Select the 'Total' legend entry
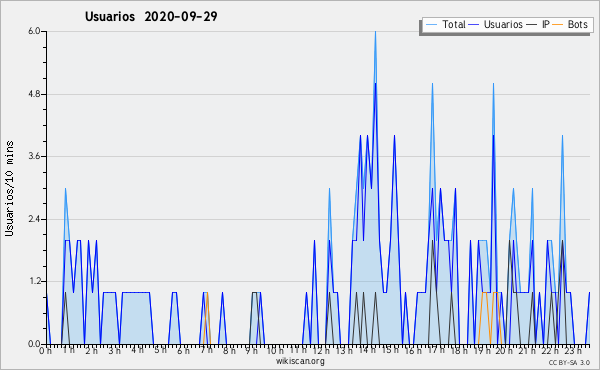This screenshot has width=600, height=370. click(445, 24)
